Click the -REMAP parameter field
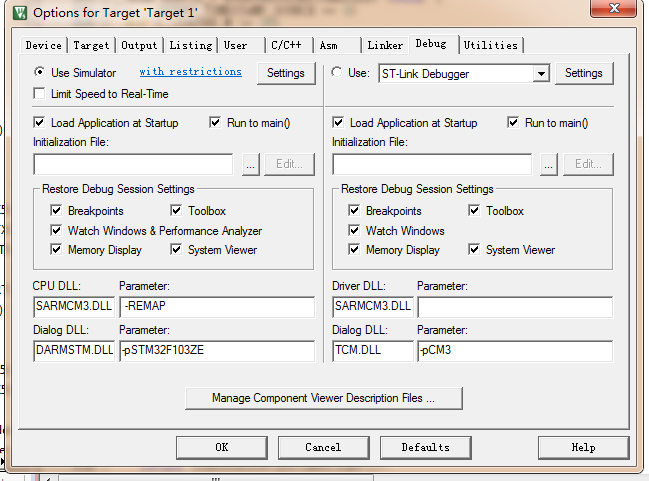Screen dimensions: 649x481 pyautogui.click(x=217, y=307)
